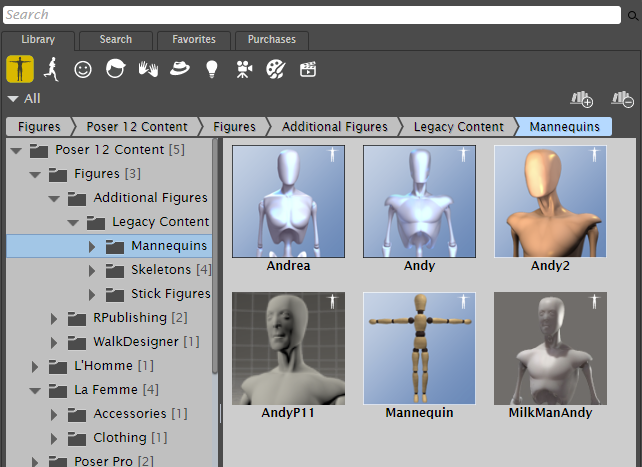
Task: Select the AndyP11 figure thumbnail
Action: coord(288,348)
